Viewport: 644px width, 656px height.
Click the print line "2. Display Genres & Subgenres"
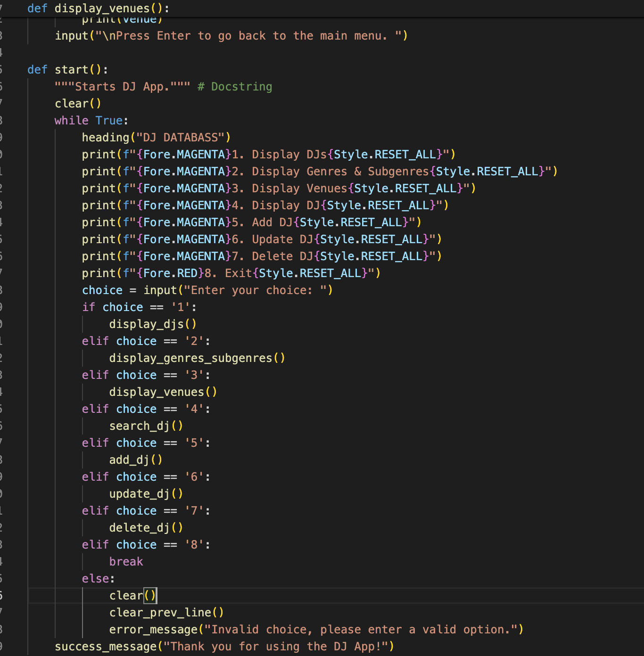320,172
